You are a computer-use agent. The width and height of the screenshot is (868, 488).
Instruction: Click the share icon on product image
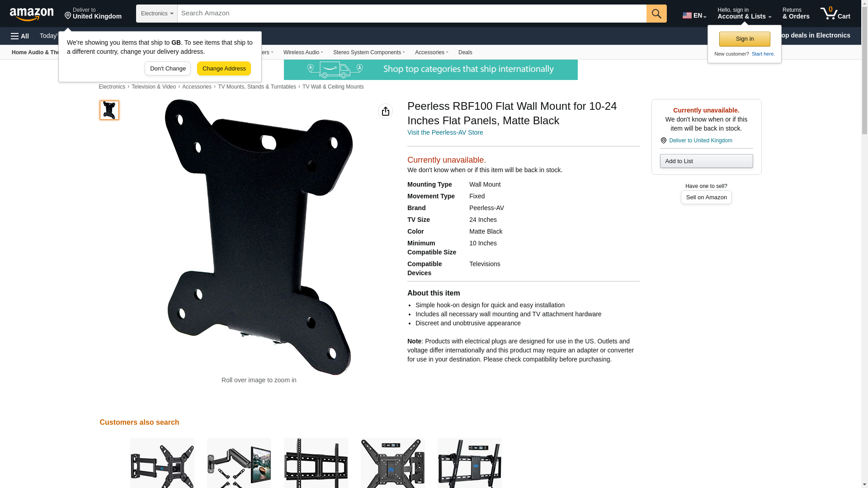point(385,111)
